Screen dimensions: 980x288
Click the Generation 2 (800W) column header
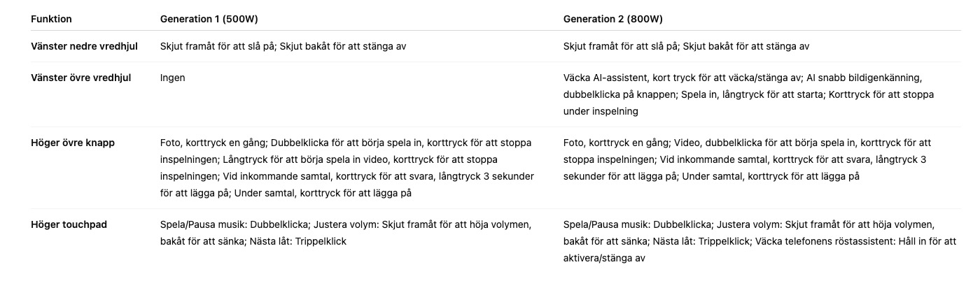(617, 19)
